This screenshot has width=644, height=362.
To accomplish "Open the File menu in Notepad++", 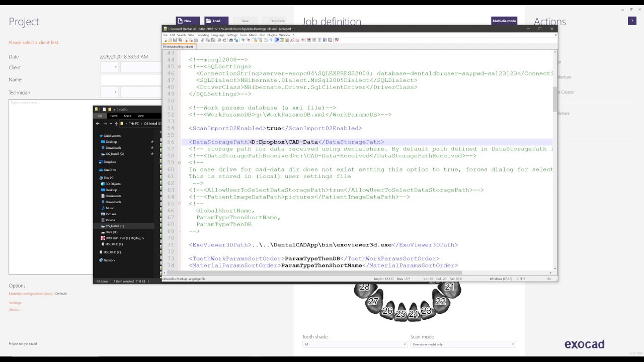I will (165, 35).
